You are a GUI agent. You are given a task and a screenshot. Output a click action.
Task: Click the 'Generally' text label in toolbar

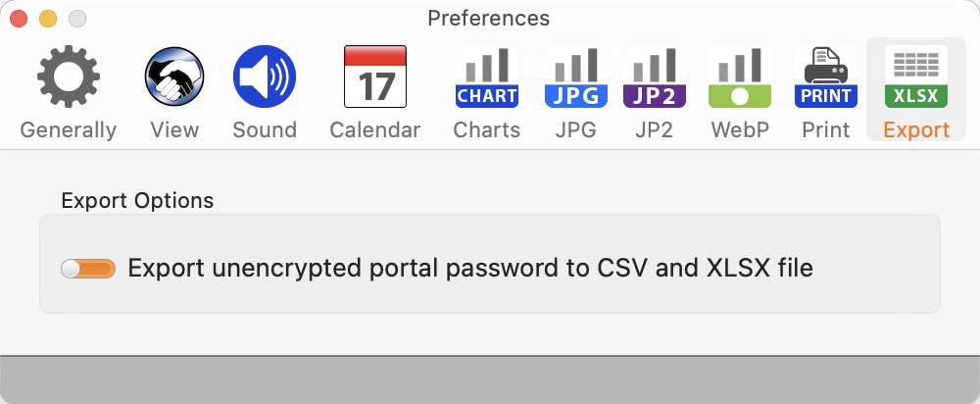(x=69, y=130)
